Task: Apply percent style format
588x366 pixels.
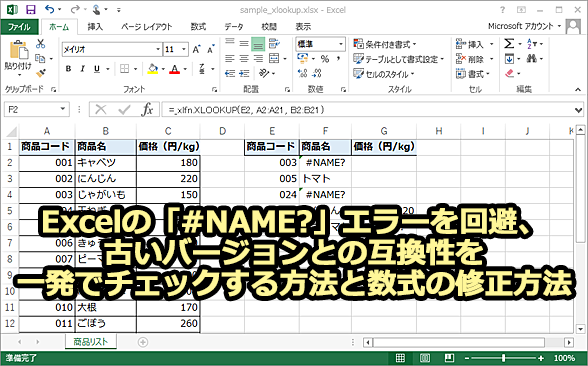Action: 325,59
